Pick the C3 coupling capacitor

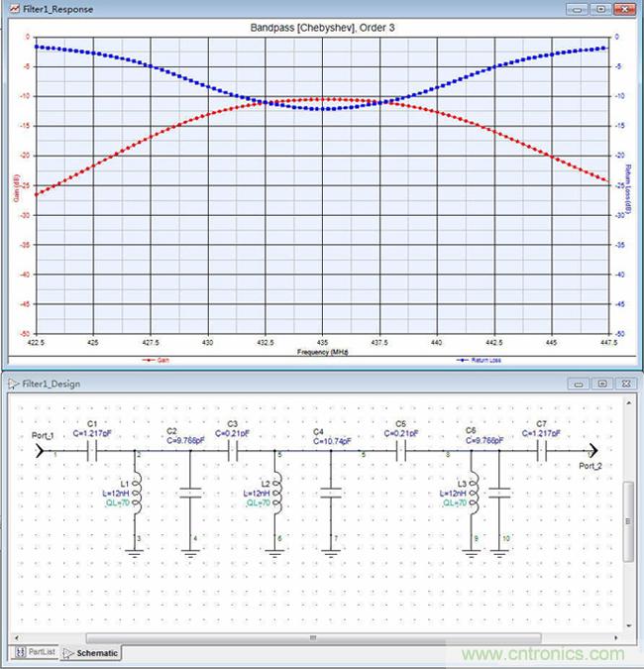coord(233,451)
